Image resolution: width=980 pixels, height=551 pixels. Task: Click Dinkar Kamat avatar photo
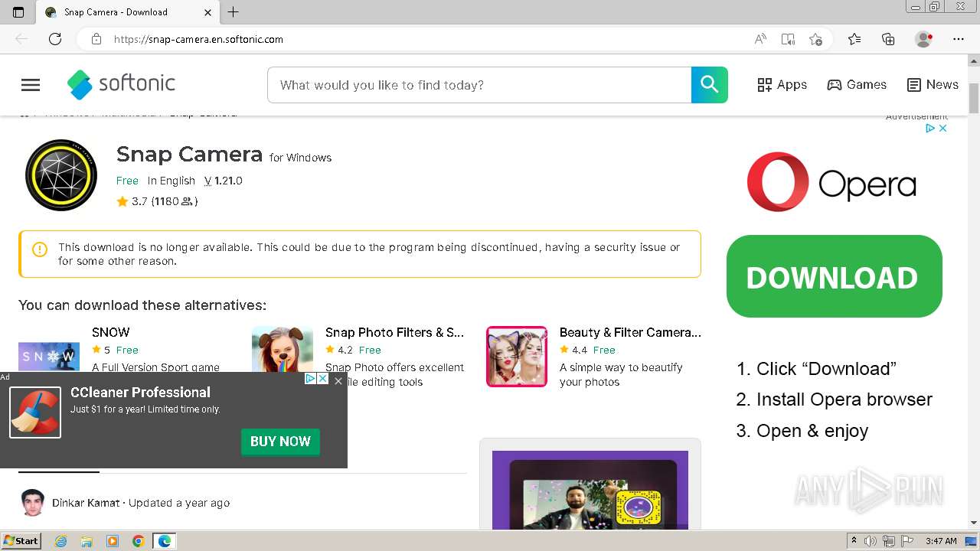point(33,503)
